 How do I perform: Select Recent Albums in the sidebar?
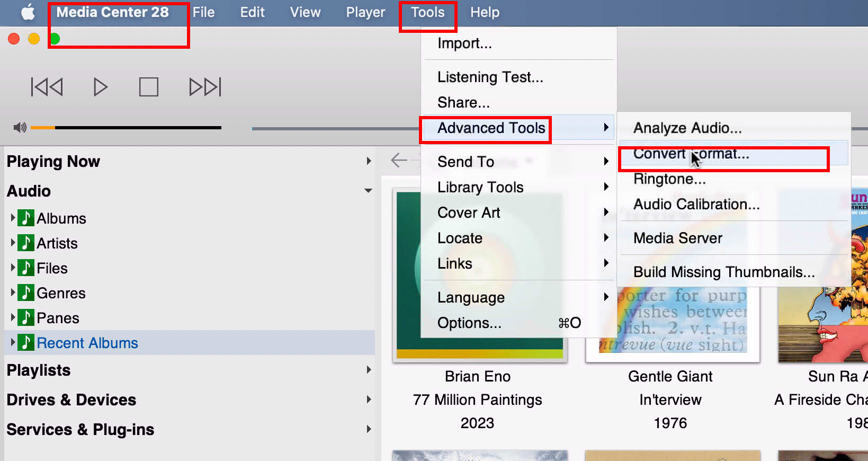pyautogui.click(x=87, y=343)
